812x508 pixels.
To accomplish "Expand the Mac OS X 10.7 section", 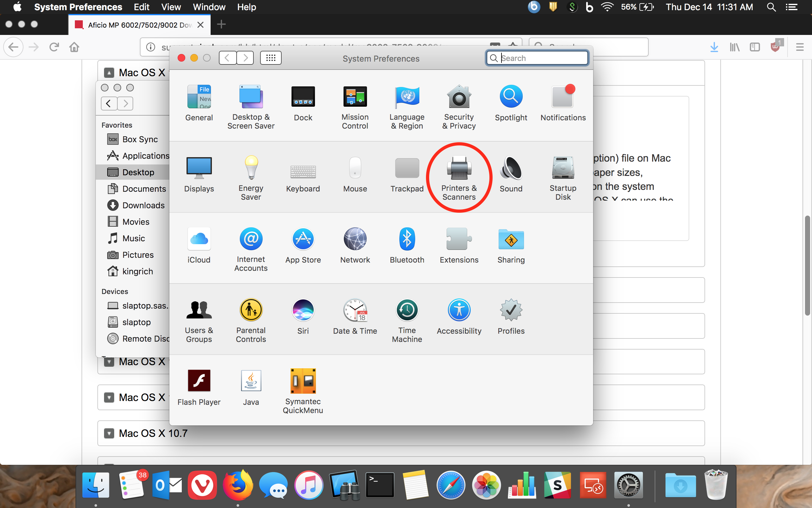I will (x=109, y=433).
